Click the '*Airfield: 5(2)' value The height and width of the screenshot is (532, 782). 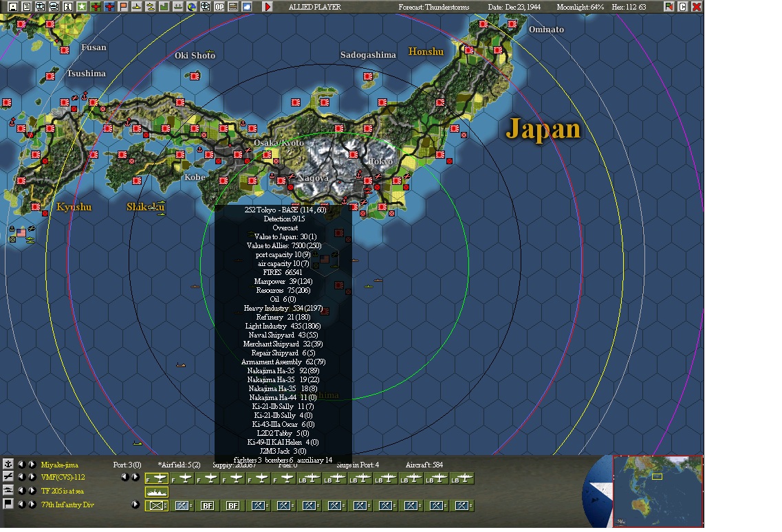point(179,465)
